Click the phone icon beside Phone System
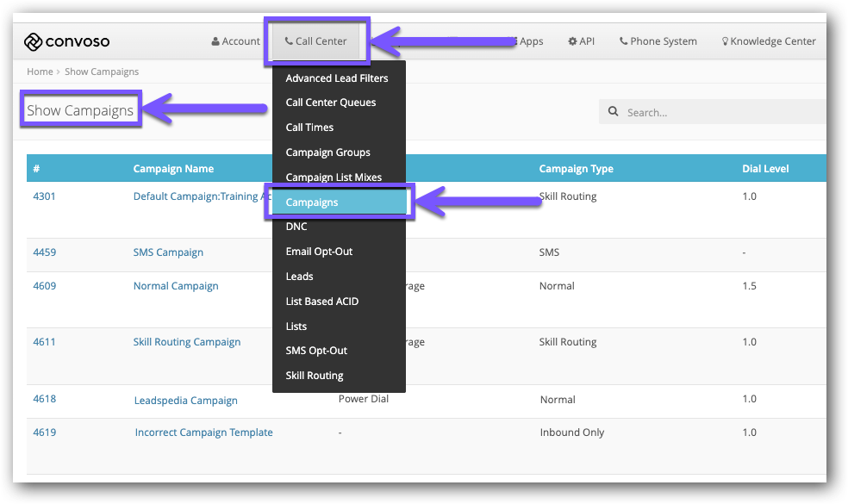The image size is (848, 504). (623, 40)
